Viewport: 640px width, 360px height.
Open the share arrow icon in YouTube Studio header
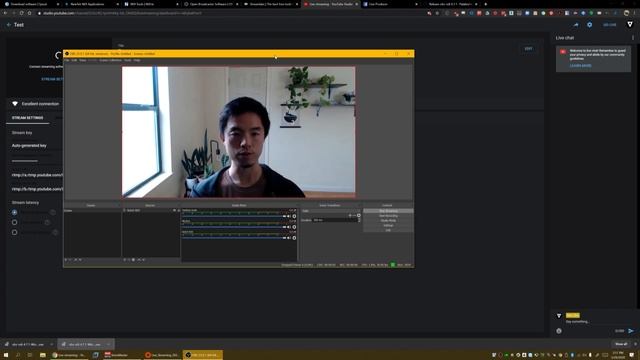tap(576, 25)
